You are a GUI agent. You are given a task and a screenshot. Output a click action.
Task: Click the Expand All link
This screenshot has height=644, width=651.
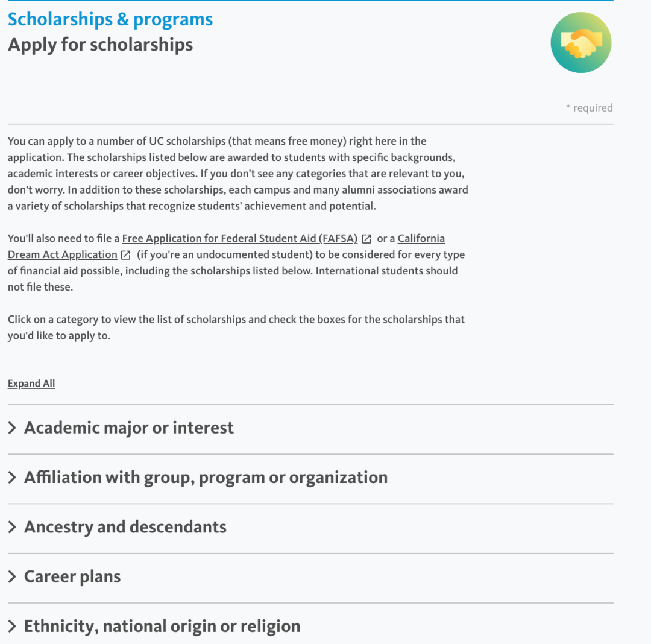click(x=31, y=384)
